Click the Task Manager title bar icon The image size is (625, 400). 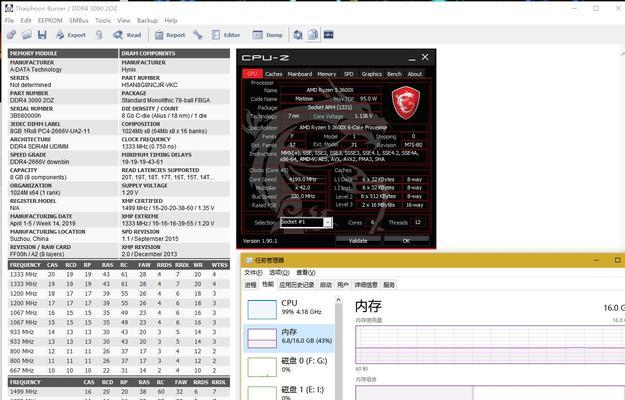249,260
